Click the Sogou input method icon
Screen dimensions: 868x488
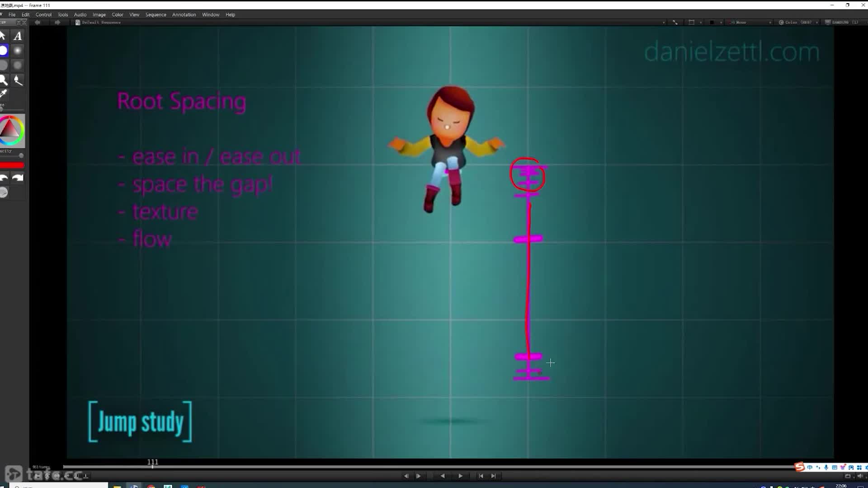tap(800, 467)
